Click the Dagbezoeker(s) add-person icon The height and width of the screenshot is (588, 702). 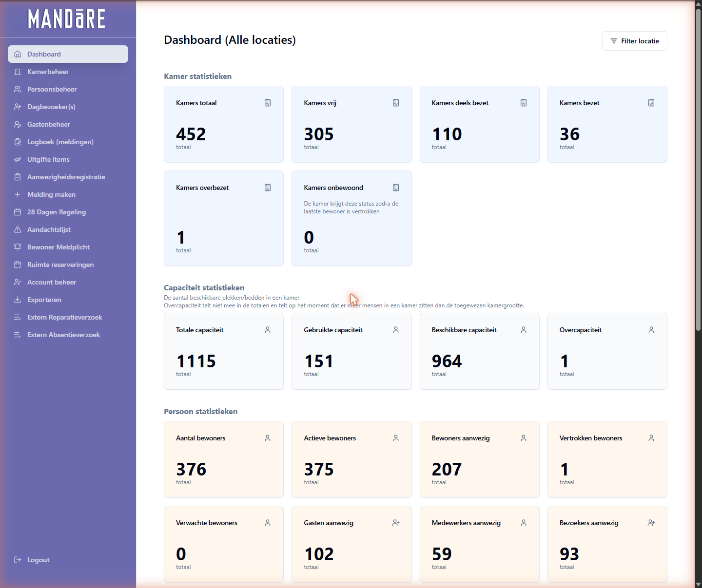(18, 107)
